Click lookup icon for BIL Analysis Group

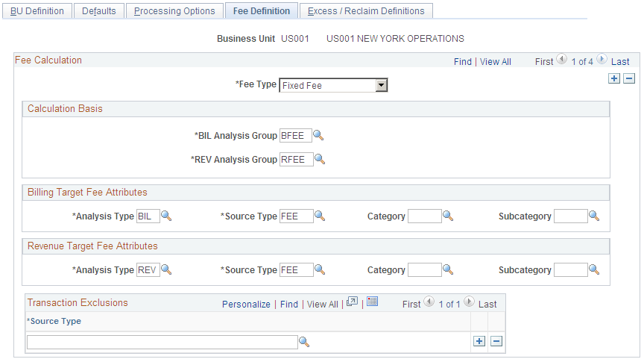(318, 135)
